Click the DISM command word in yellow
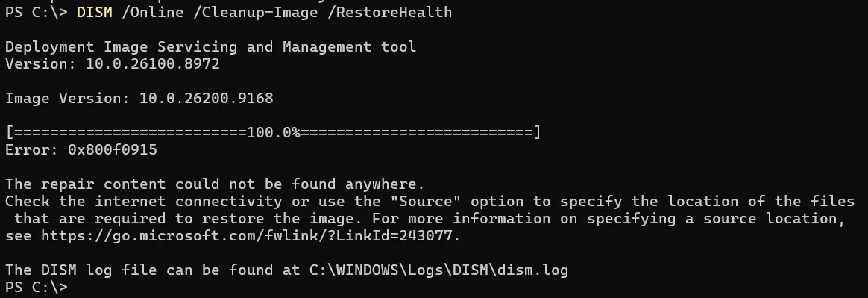 pos(94,12)
